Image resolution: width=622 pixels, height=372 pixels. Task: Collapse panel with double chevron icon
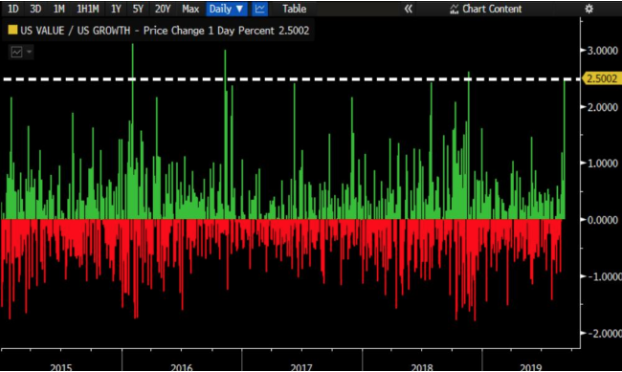pyautogui.click(x=408, y=9)
